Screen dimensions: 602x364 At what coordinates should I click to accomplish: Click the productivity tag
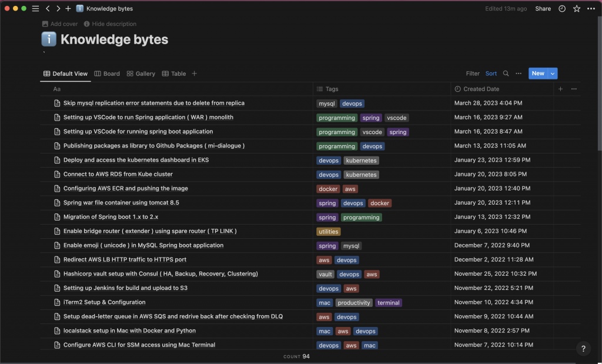353,303
